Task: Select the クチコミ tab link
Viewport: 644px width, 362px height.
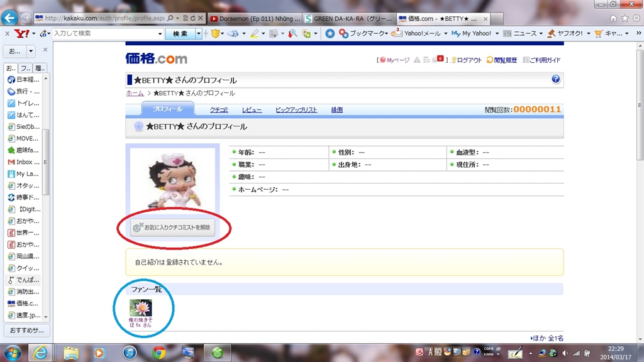Action: tap(219, 109)
